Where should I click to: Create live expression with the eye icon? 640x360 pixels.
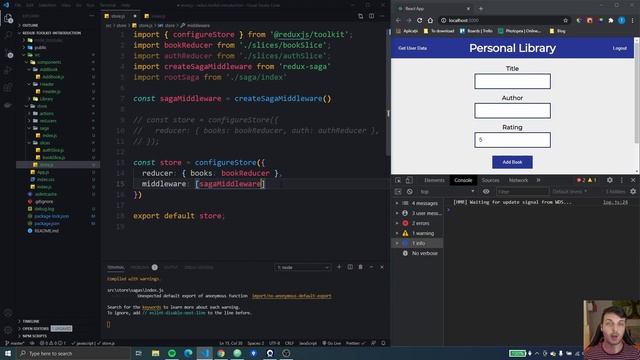point(486,191)
